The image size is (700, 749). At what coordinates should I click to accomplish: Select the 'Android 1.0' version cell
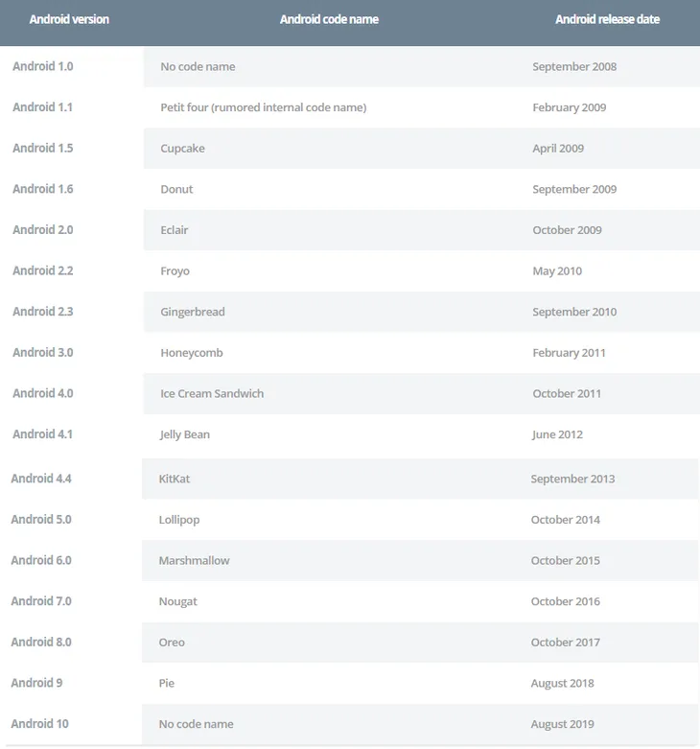pos(43,66)
